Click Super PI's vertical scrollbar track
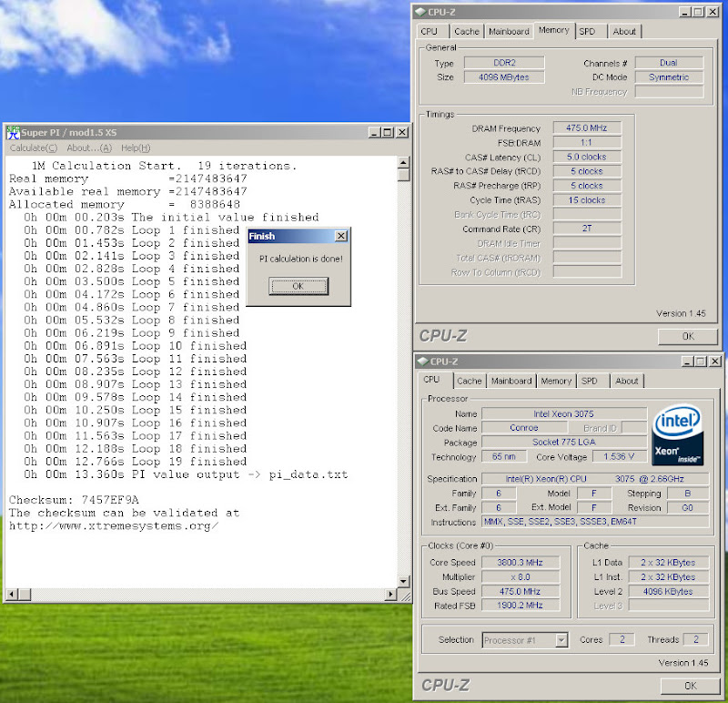The height and width of the screenshot is (703, 728). coord(402,364)
